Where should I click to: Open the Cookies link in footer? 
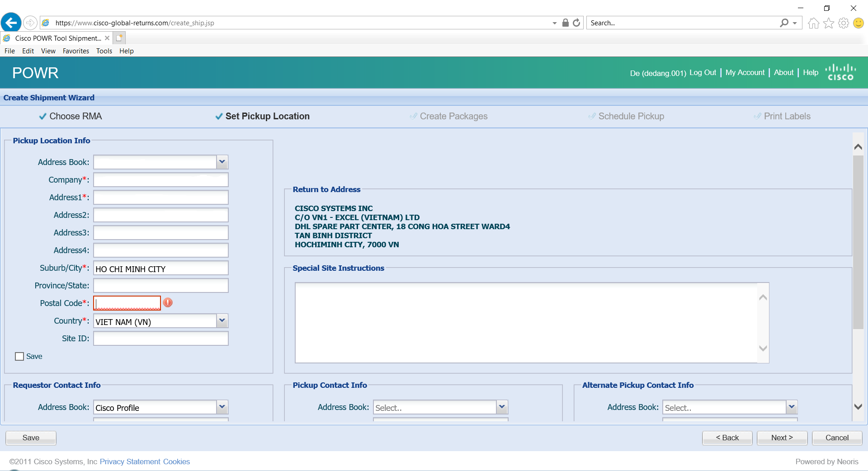click(x=176, y=462)
